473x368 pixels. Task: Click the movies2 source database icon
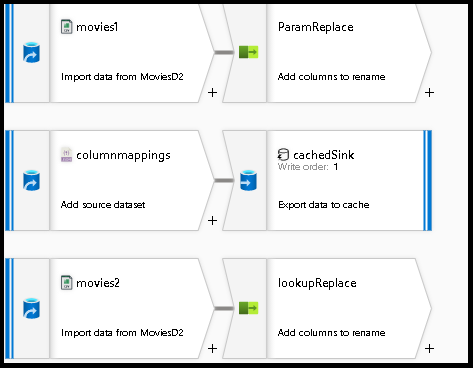tap(32, 308)
